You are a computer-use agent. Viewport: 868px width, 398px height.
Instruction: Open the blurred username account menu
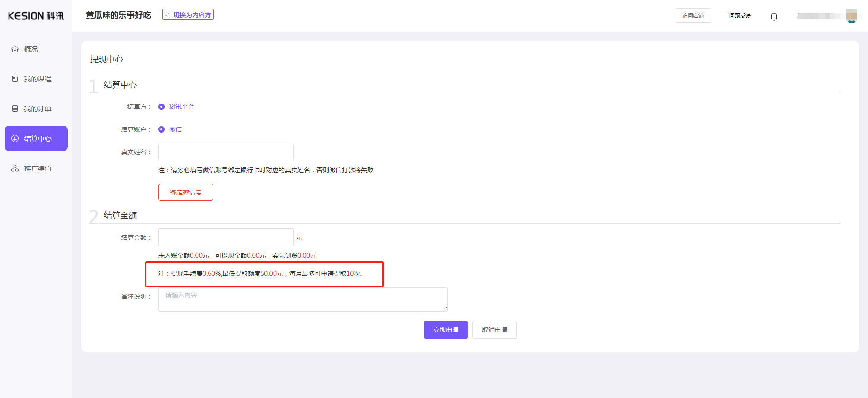click(819, 16)
